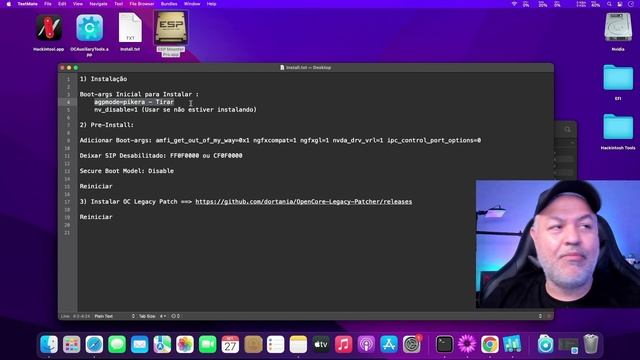Open Mail from the dock
The width and height of the screenshot is (640, 360).
[x=140, y=344]
